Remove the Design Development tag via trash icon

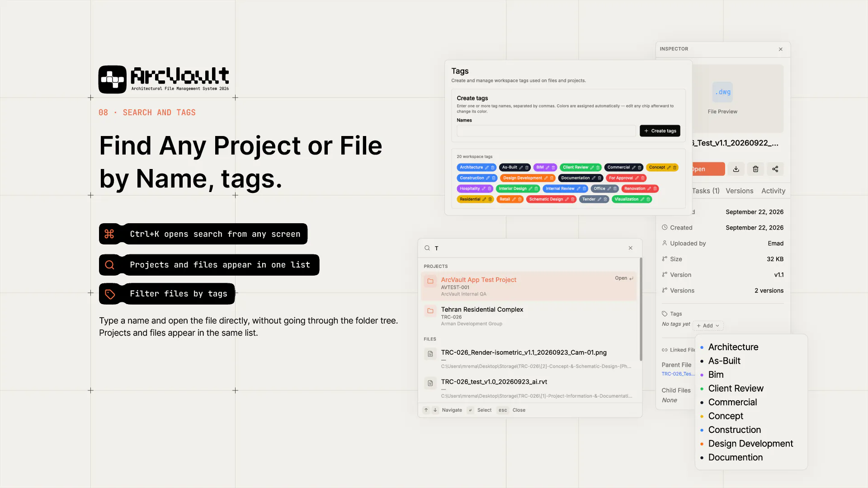[552, 178]
